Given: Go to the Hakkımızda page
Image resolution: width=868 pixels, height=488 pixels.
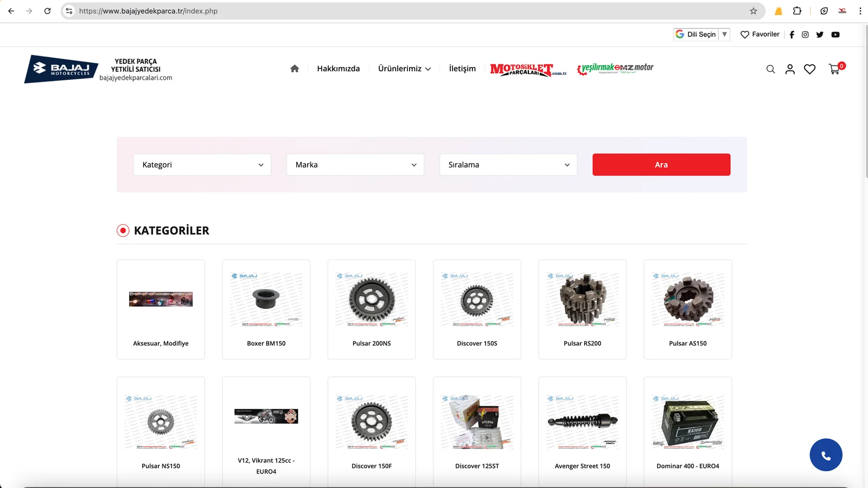Looking at the screenshot, I should coord(339,68).
